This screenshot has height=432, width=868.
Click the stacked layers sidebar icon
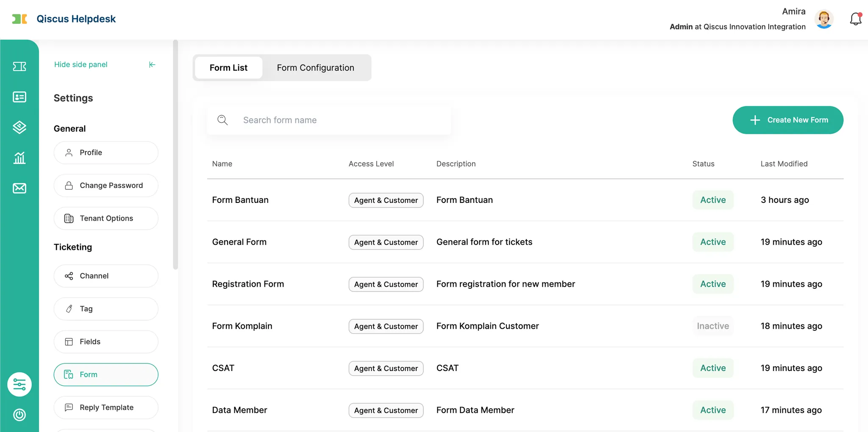[x=19, y=127]
